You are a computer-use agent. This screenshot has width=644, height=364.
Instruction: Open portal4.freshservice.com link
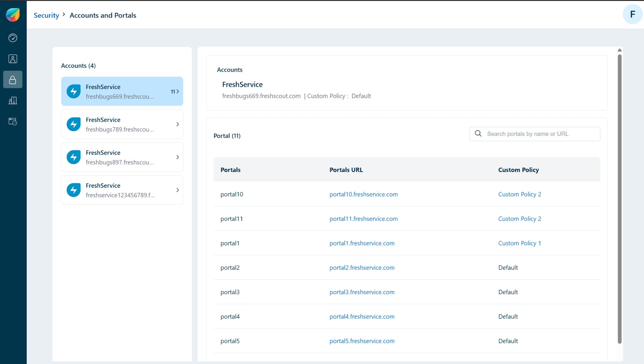coord(362,316)
